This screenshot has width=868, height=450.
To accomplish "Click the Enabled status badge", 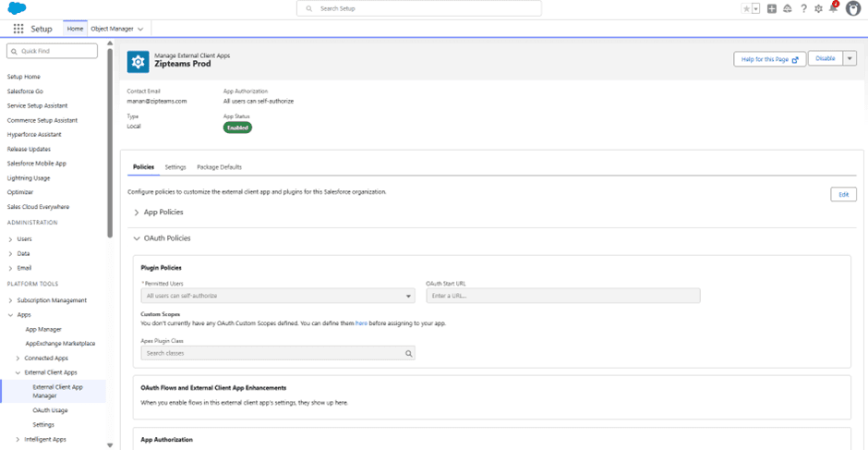I will [237, 128].
